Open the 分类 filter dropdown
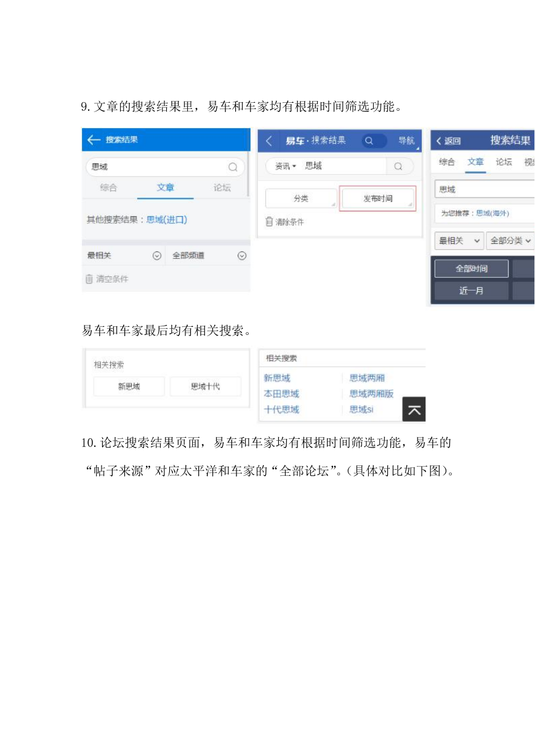The width and height of the screenshot is (535, 756). [301, 199]
